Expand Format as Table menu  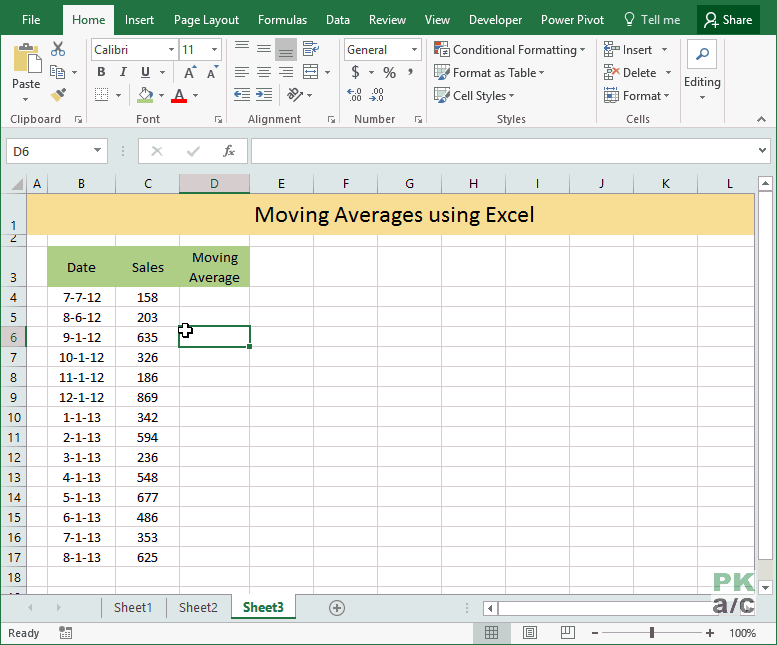coord(489,73)
